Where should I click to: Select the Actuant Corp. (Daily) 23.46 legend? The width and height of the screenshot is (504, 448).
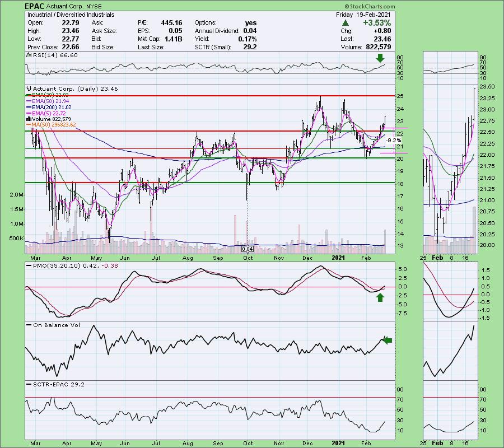pos(76,88)
